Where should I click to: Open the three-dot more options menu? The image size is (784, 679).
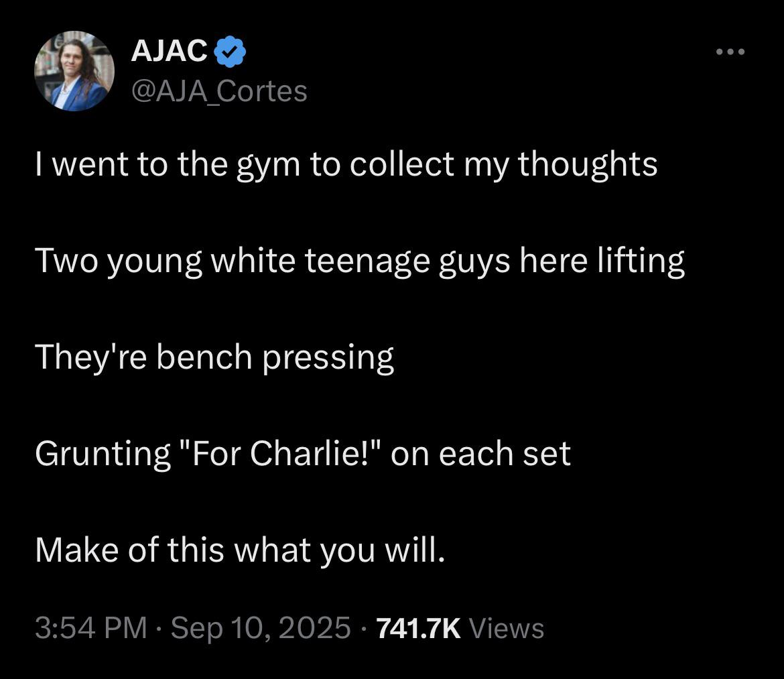(x=730, y=52)
